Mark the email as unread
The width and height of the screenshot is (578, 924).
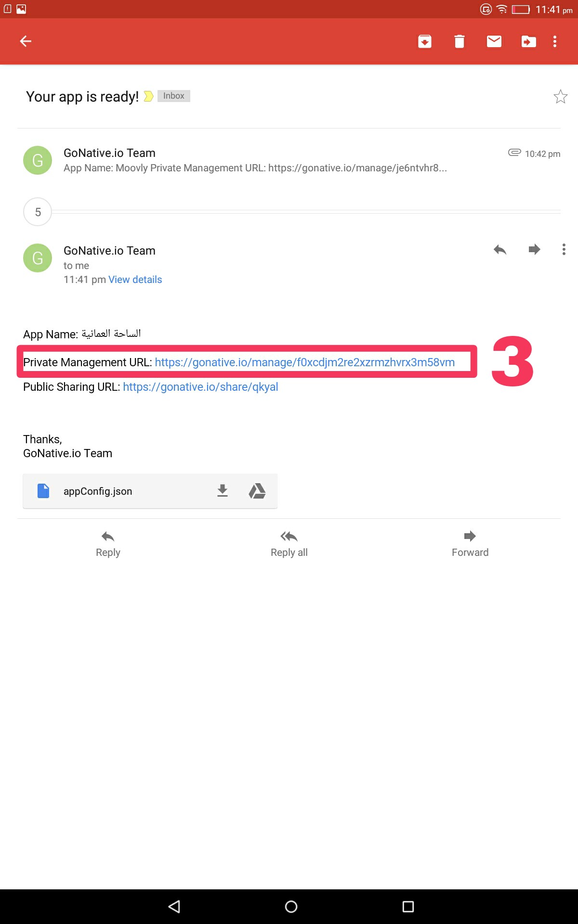point(494,41)
